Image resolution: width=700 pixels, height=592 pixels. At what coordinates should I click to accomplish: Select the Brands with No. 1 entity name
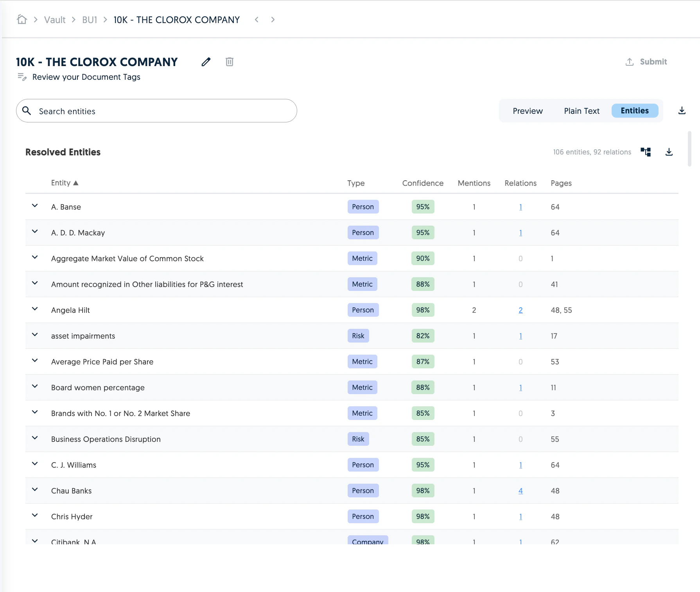coord(120,413)
